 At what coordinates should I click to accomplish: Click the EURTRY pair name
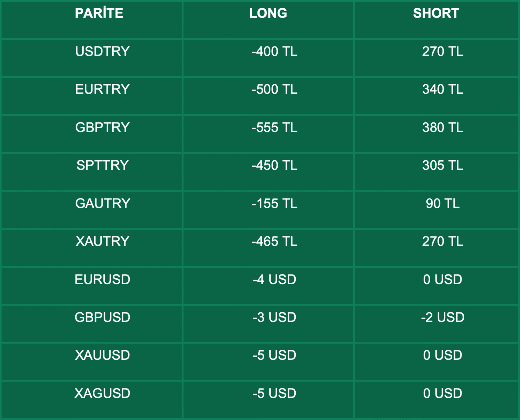102,89
